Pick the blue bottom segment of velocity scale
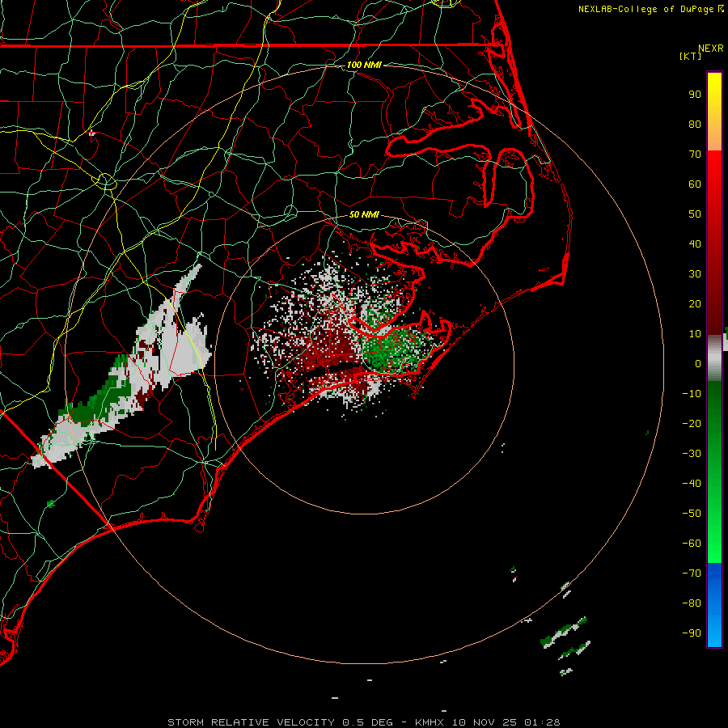 (x=714, y=605)
